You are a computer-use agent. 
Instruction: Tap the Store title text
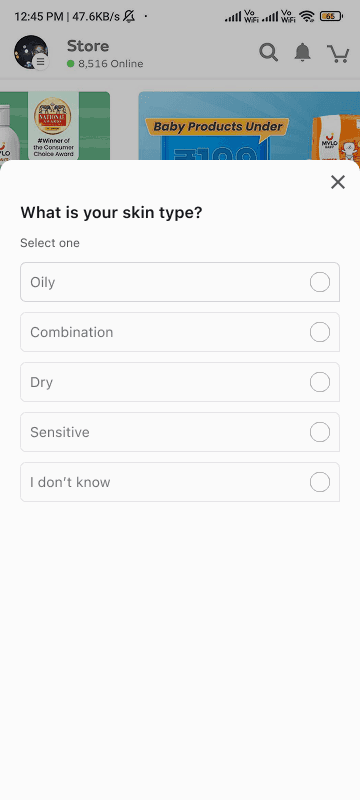[88, 46]
